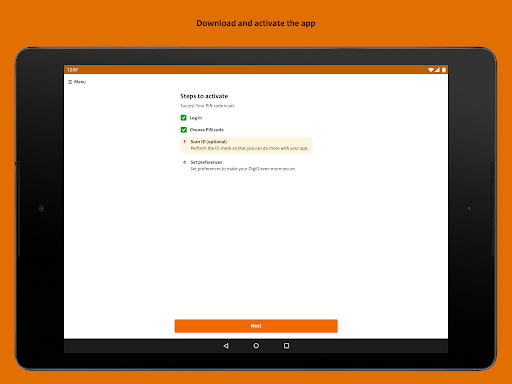Open the hamburger menu icon
The height and width of the screenshot is (384, 512).
pyautogui.click(x=70, y=82)
